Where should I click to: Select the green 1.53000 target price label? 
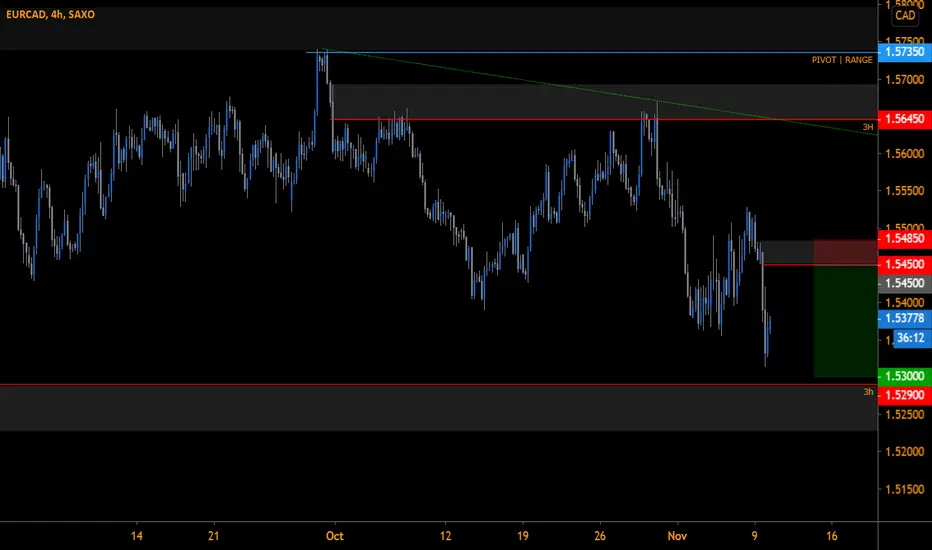(905, 376)
